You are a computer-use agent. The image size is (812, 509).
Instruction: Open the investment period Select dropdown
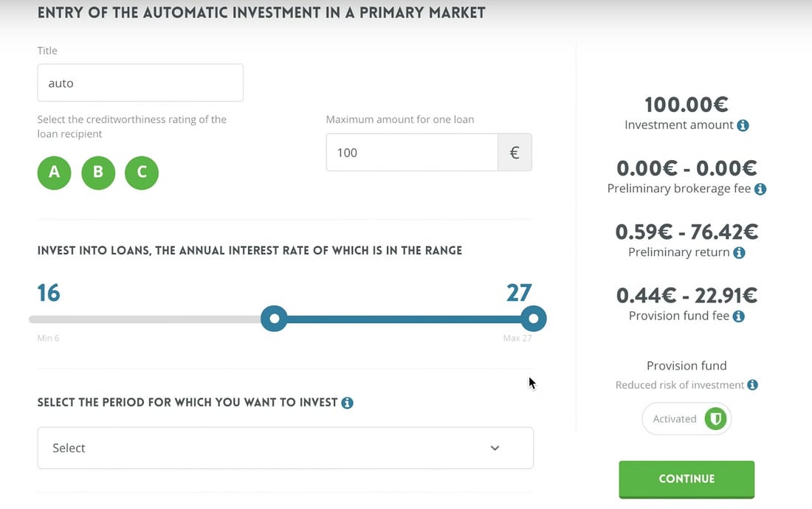pos(285,448)
